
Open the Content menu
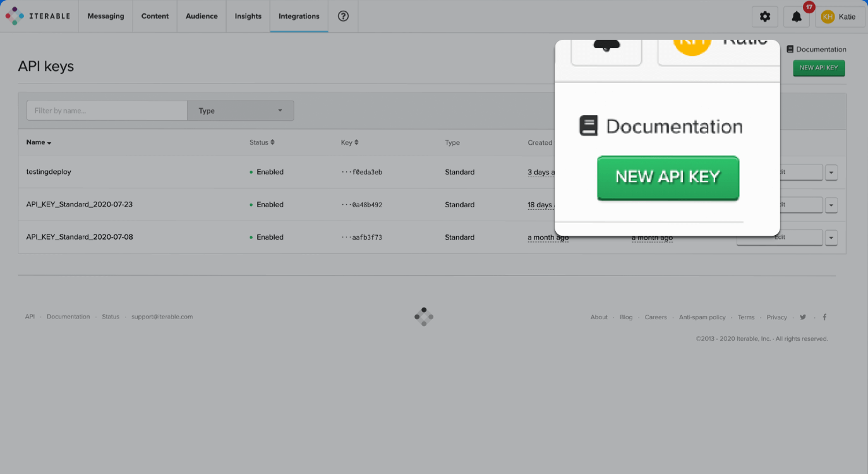155,16
